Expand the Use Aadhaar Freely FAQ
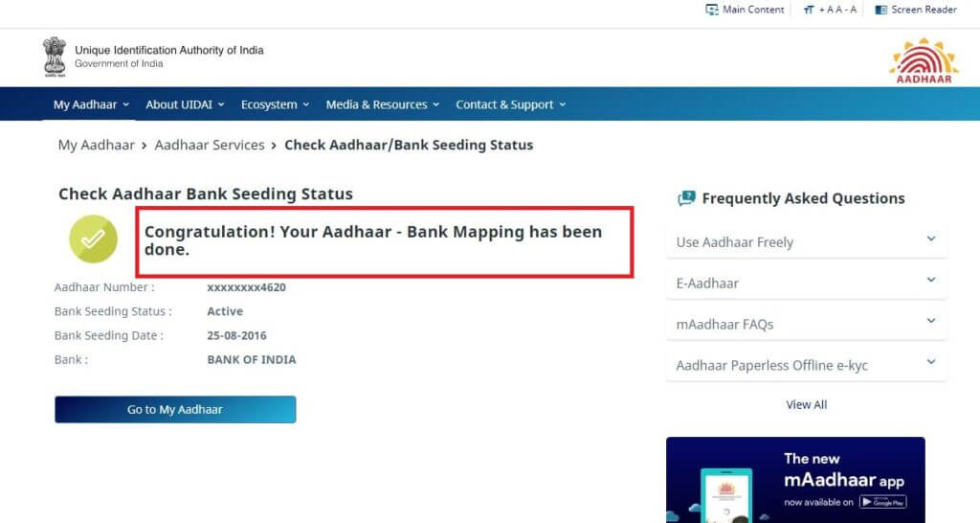The image size is (980, 523). 806,242
